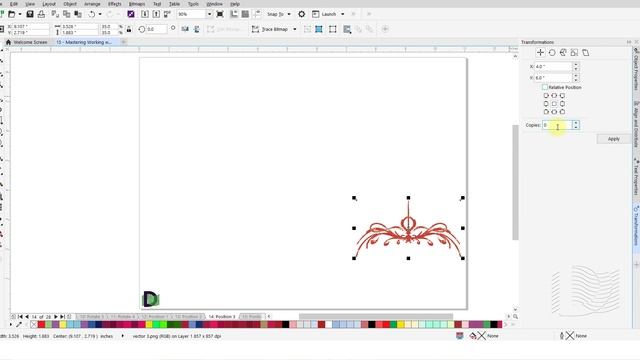Select the center anchor point
The image size is (640, 360).
(x=554, y=104)
